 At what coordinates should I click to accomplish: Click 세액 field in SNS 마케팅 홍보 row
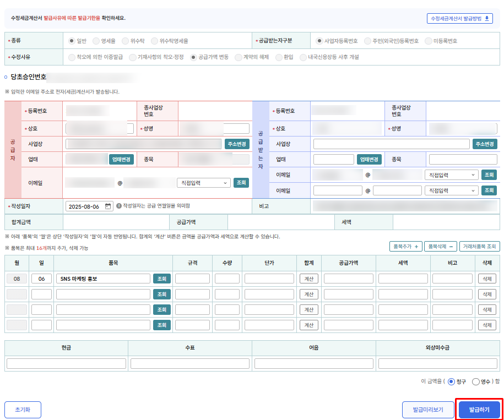(403, 279)
